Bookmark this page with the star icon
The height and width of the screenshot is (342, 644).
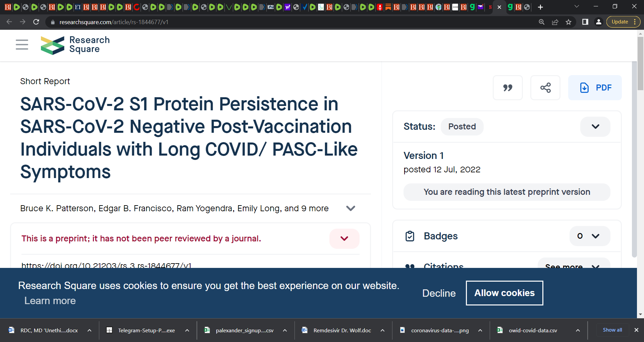[x=569, y=22]
